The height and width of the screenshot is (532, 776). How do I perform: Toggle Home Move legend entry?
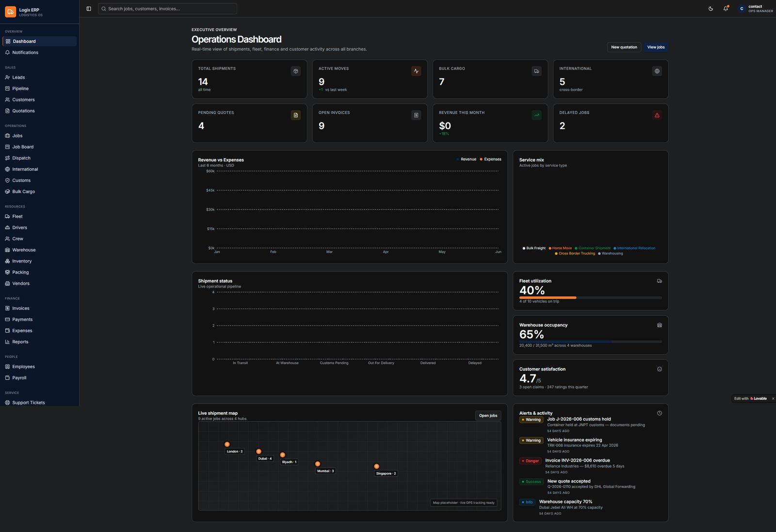click(x=560, y=248)
